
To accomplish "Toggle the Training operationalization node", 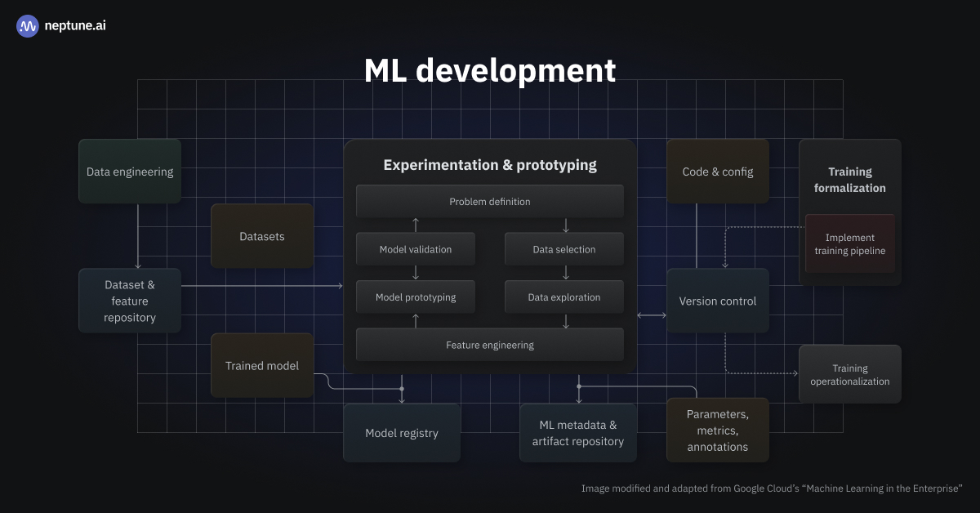I will [849, 374].
